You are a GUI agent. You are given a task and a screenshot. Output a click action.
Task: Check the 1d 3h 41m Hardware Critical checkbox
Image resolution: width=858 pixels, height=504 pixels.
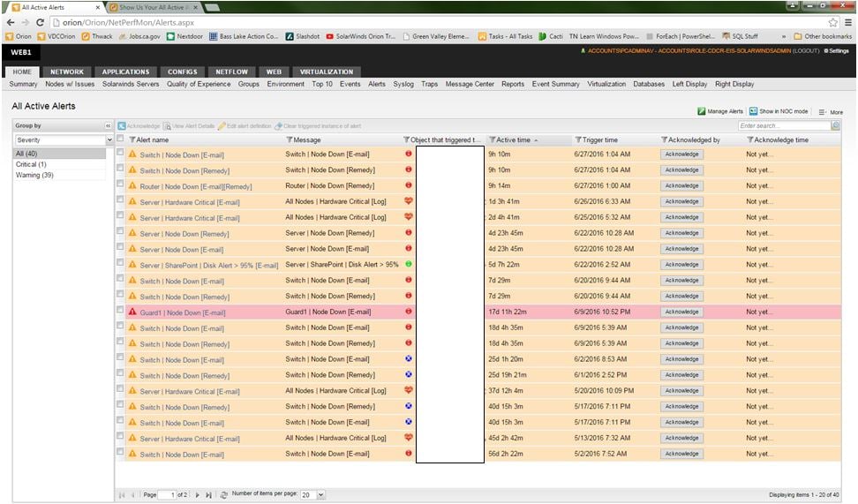tap(120, 199)
